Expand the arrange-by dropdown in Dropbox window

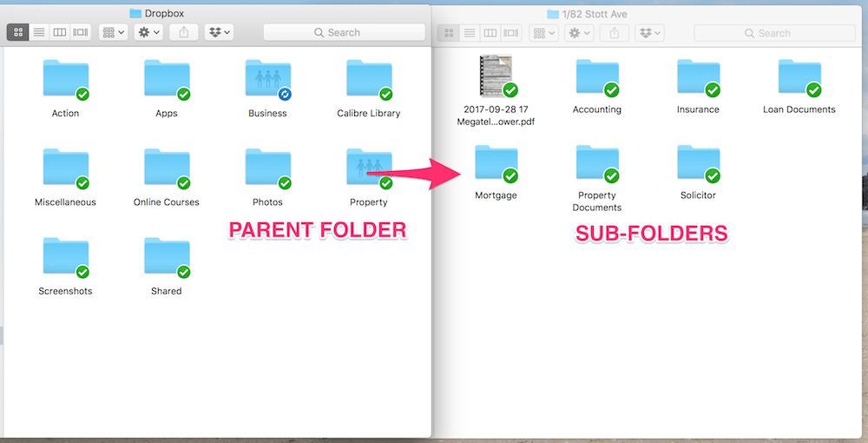[114, 32]
